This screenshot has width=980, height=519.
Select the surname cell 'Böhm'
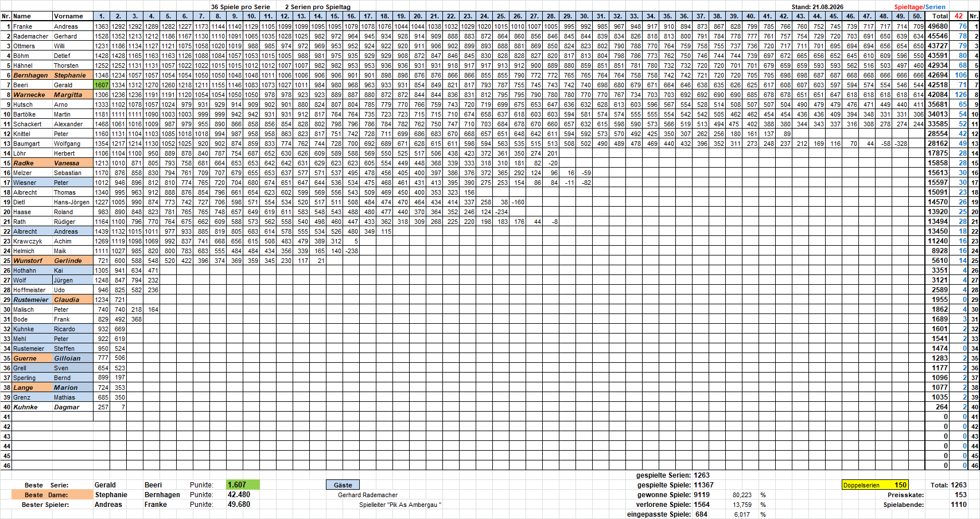point(32,56)
